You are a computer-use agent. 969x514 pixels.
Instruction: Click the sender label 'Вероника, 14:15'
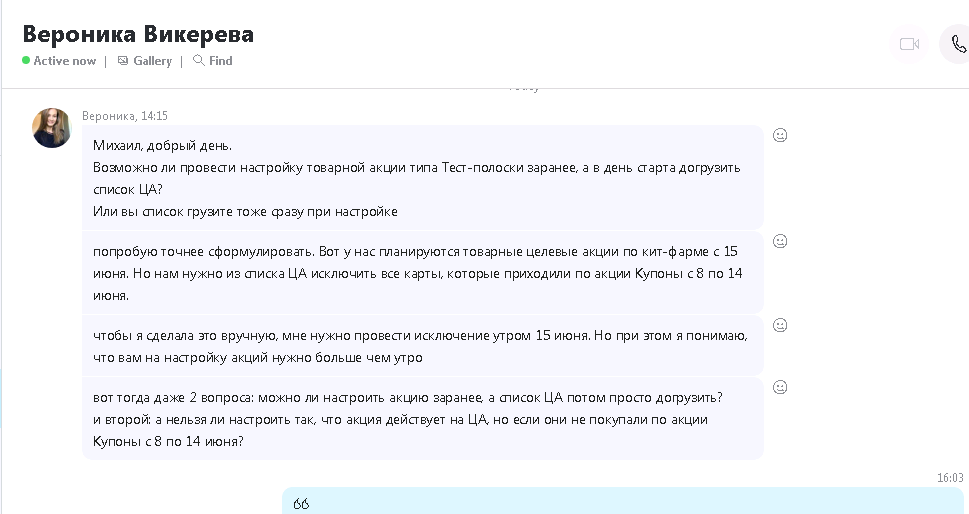tap(124, 116)
